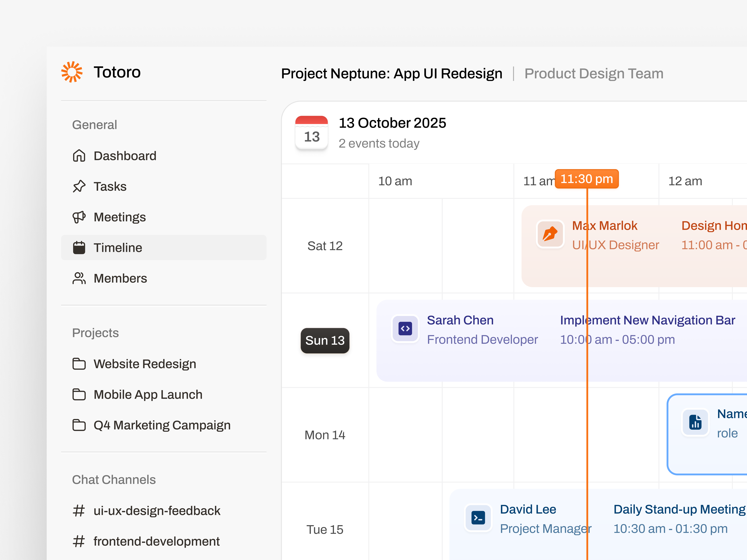Click the chart document icon on Monday's card

click(x=695, y=422)
